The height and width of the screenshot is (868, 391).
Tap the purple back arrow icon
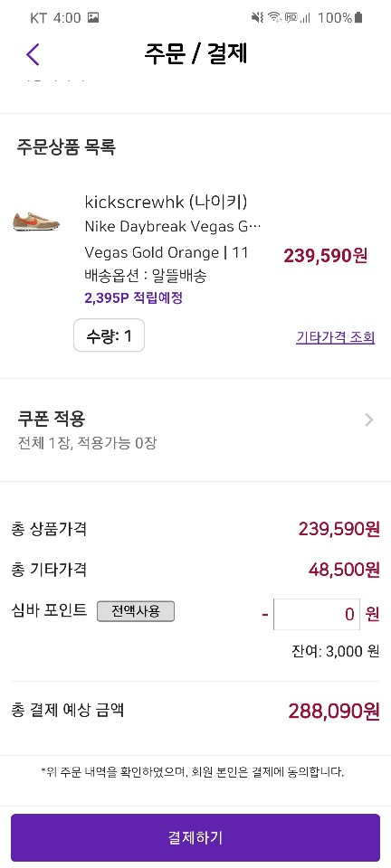coord(33,54)
